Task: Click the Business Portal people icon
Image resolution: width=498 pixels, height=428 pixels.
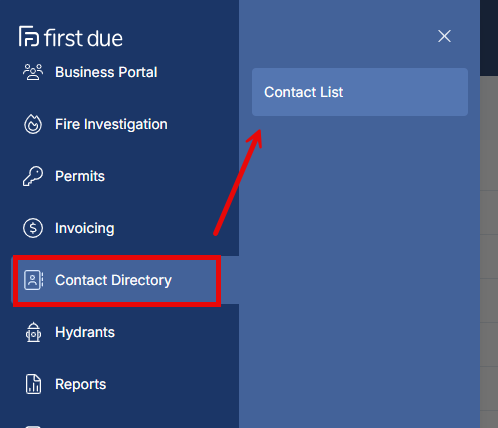Action: (x=33, y=72)
